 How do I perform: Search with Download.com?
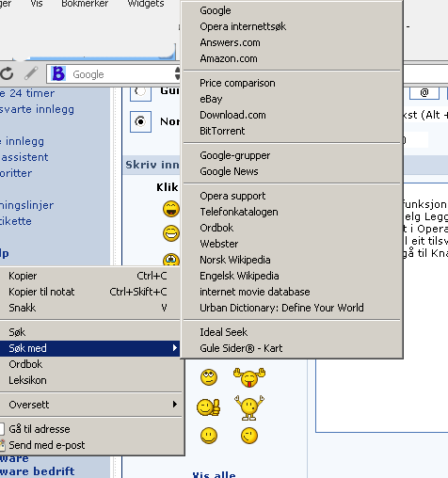click(x=292, y=115)
